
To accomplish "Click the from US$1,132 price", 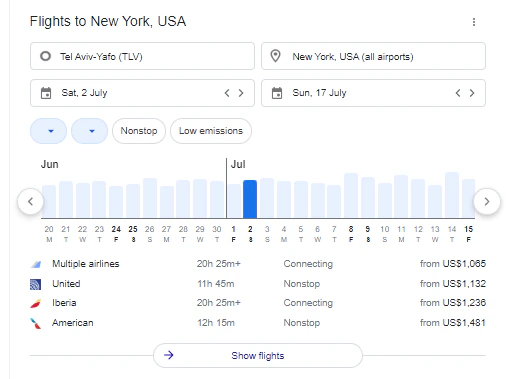I will coord(453,284).
